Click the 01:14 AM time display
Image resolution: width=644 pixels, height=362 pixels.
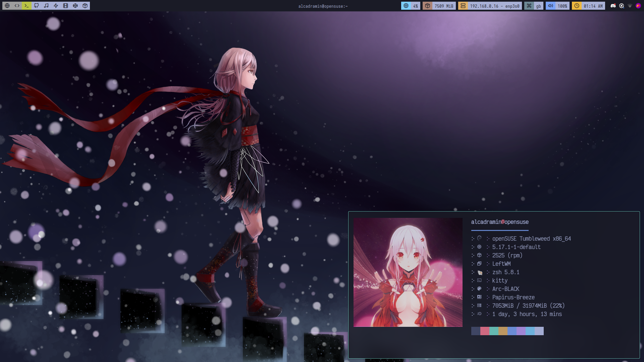click(x=593, y=6)
